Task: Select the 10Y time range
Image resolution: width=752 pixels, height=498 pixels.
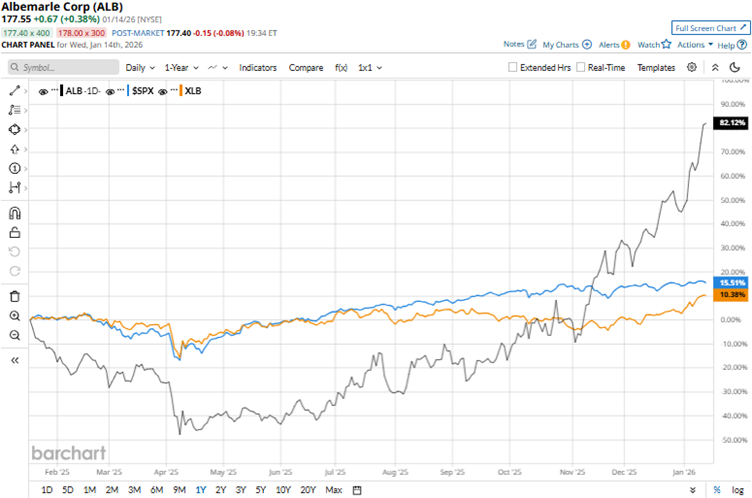Action: pyautogui.click(x=283, y=490)
